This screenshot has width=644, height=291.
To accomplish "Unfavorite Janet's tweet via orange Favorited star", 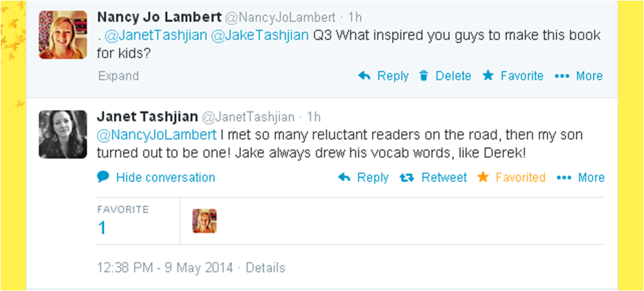I will pyautogui.click(x=483, y=177).
